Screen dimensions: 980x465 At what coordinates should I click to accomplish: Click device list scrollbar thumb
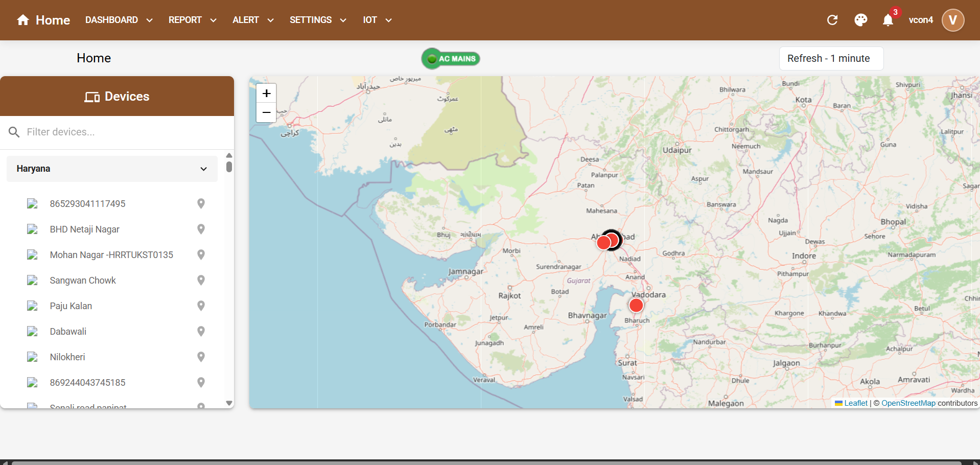coord(229,167)
